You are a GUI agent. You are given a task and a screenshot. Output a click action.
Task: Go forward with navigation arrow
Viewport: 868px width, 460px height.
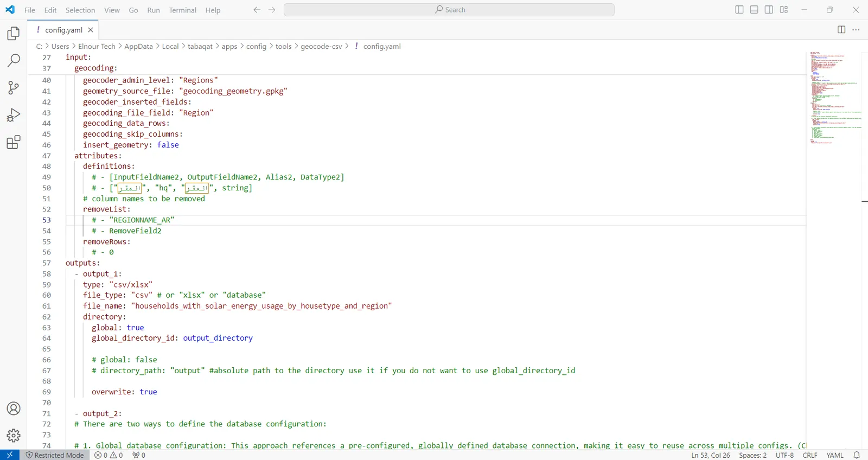[272, 10]
